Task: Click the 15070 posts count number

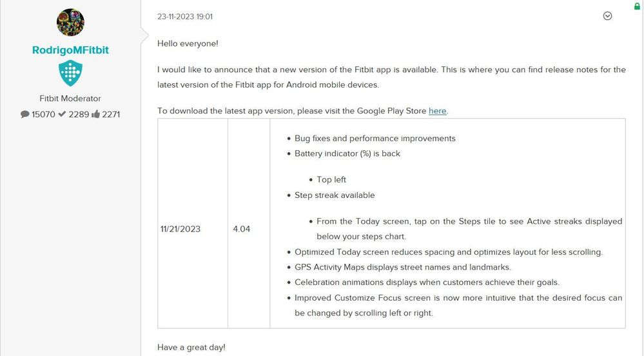Action: click(43, 114)
